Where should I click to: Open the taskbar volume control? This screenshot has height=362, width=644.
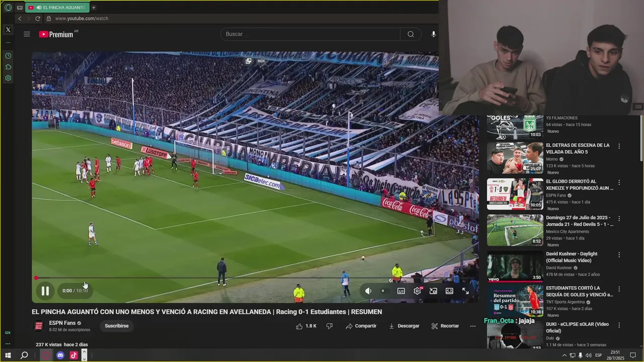589,355
